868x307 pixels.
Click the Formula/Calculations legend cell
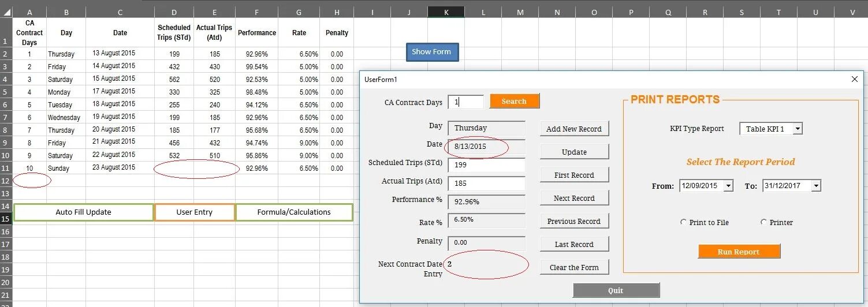click(294, 212)
